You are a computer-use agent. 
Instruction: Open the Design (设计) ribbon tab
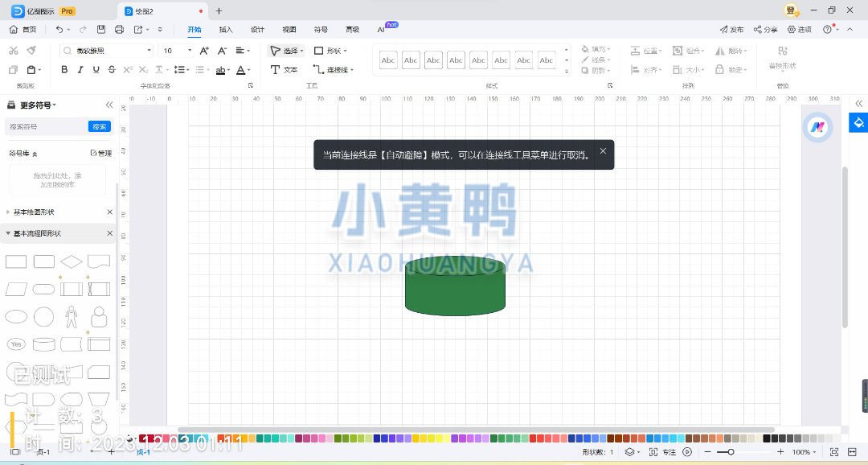point(257,30)
